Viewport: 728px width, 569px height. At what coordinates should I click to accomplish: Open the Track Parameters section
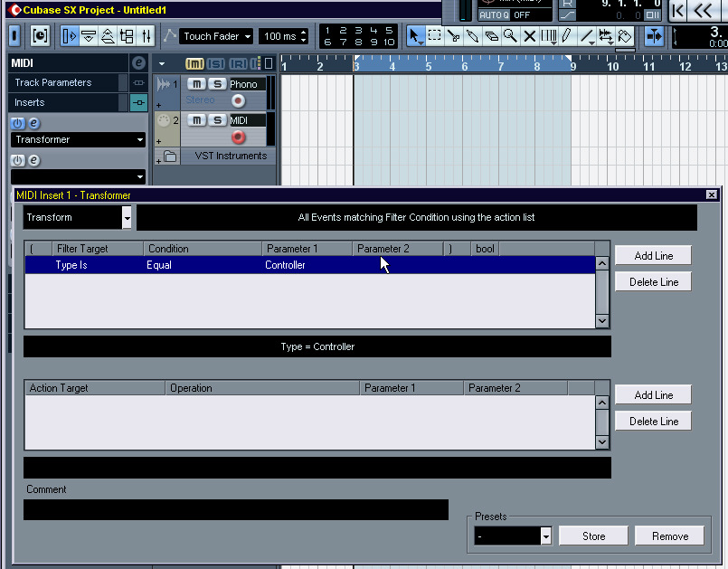(x=63, y=82)
